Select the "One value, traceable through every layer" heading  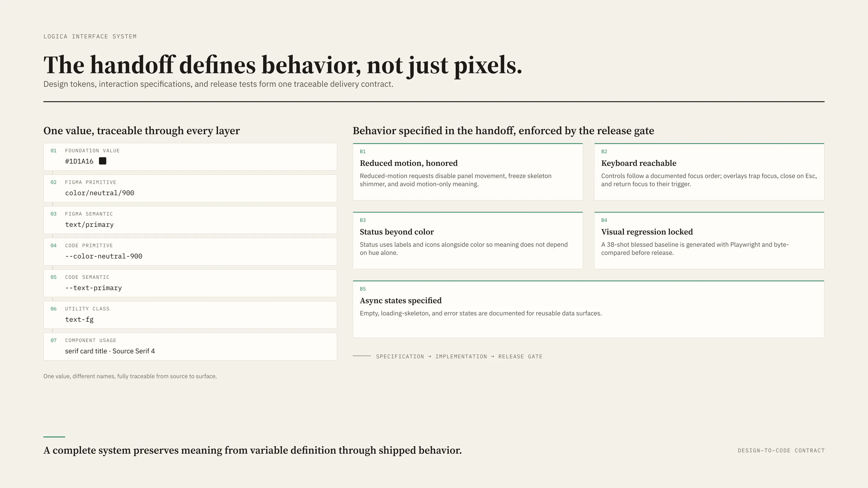[142, 131]
